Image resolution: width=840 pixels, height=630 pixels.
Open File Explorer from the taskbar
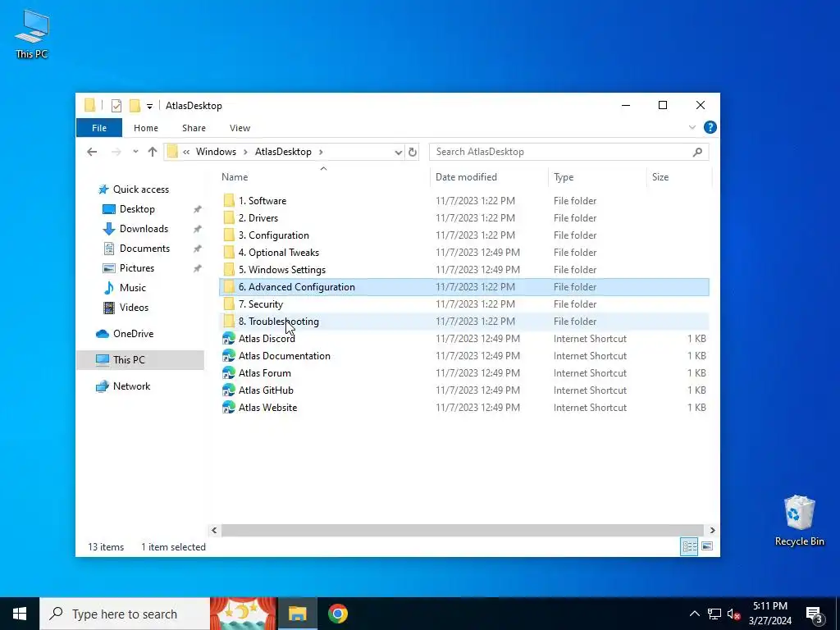coord(298,614)
